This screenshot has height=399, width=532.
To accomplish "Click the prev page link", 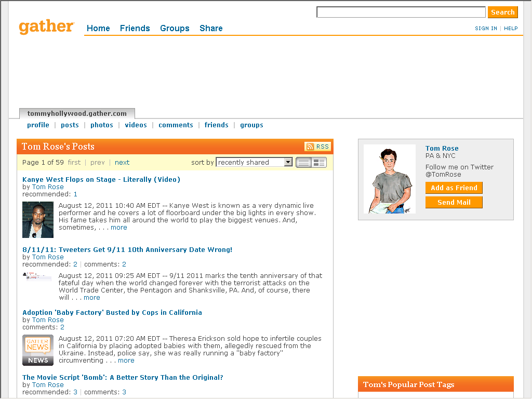I will pyautogui.click(x=97, y=163).
